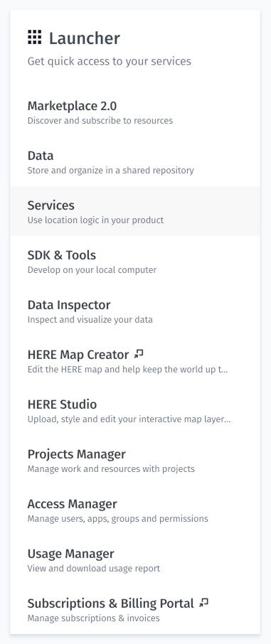Click 'Manage subscriptions & invoices' description

tap(93, 618)
